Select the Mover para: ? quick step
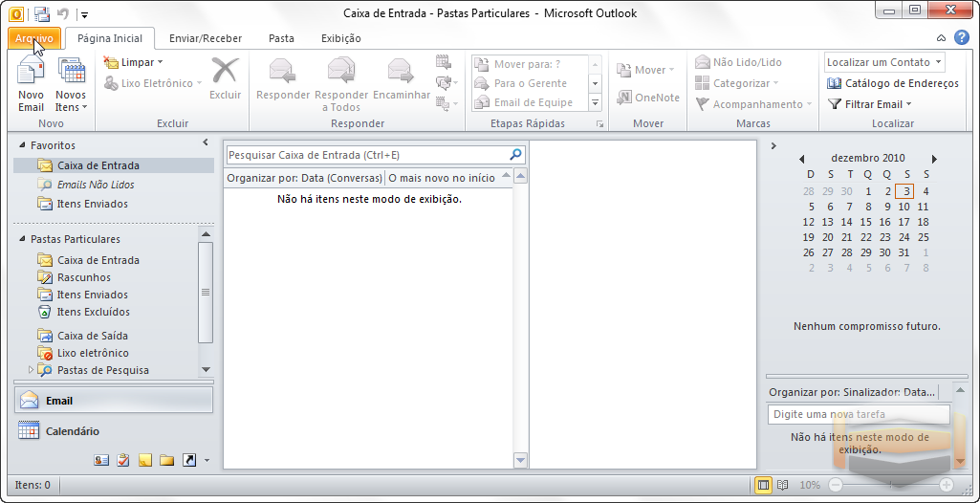 click(530, 64)
